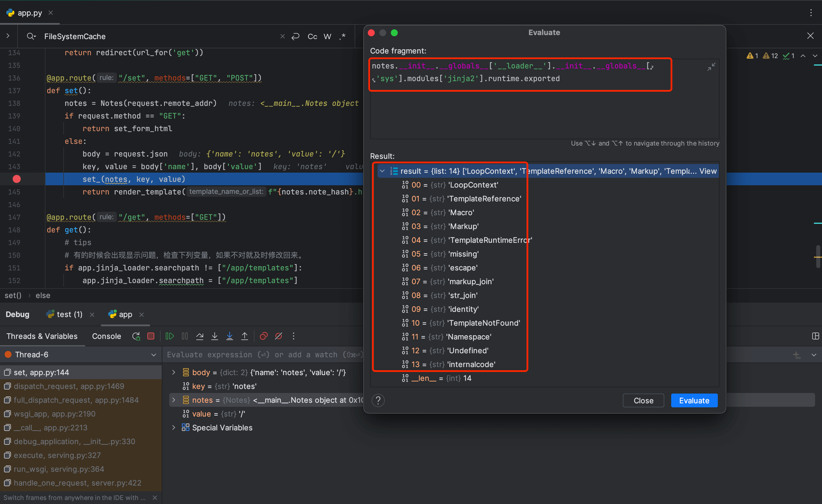Click the set() breadcrumb
822x504 pixels.
13,295
